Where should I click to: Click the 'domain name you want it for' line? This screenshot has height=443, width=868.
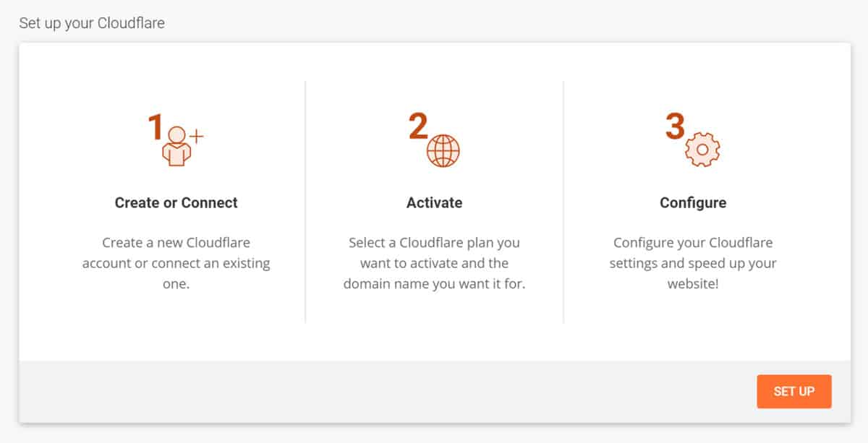(x=434, y=284)
